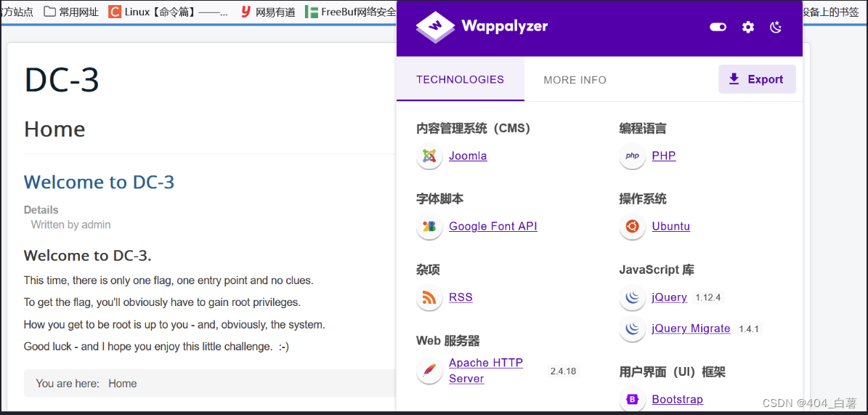Open the FreeBuf网络安全 bookmark
This screenshot has height=415, width=868.
coord(350,12)
